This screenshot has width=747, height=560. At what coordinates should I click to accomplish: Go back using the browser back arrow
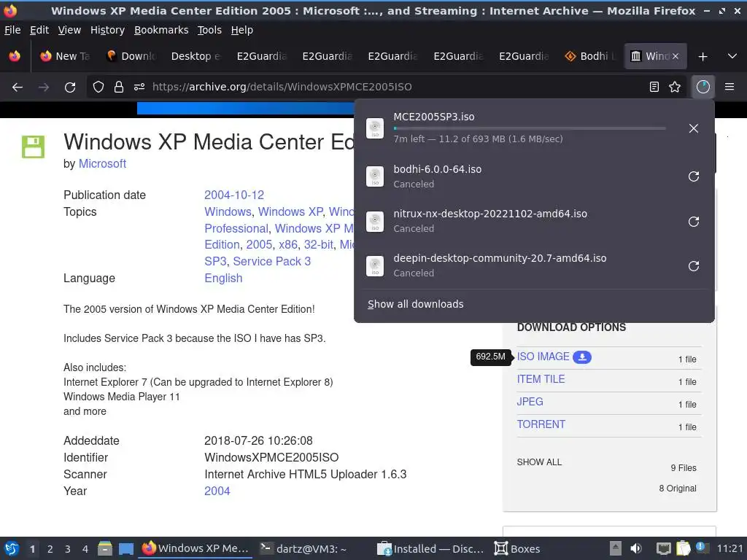tap(18, 87)
